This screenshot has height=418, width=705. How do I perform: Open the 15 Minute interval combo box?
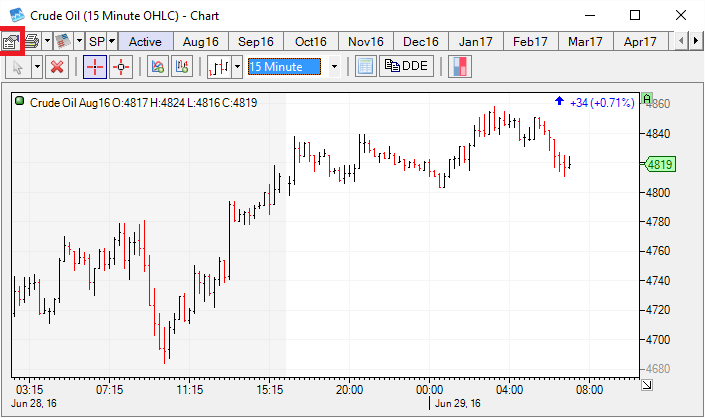coord(294,67)
